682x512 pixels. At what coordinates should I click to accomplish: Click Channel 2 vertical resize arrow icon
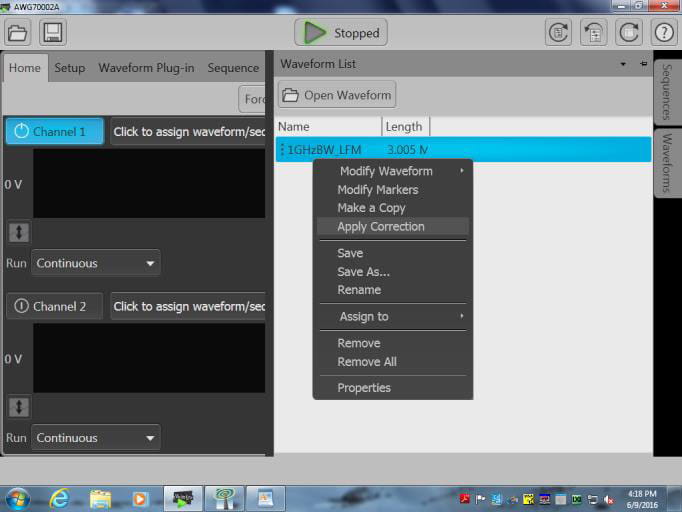point(19,407)
